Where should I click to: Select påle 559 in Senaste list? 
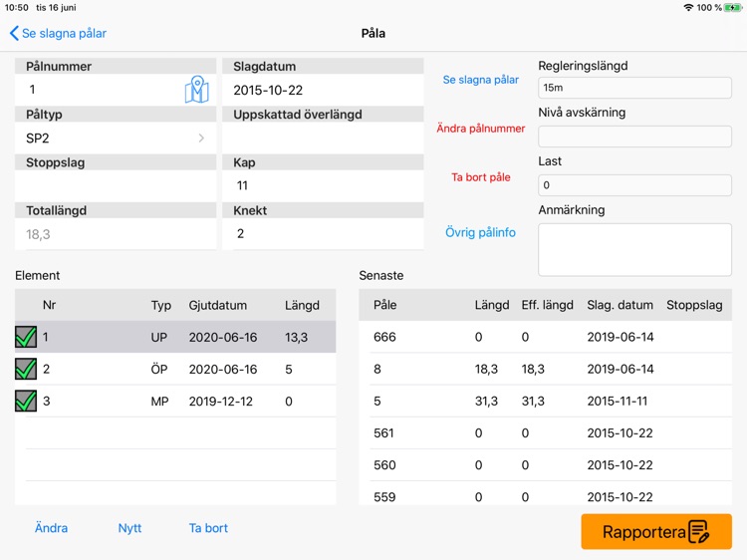[545, 494]
